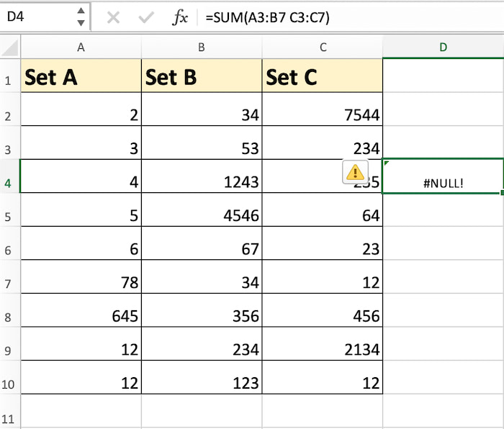The height and width of the screenshot is (429, 504).
Task: Select row 2 header
Action: 9,109
